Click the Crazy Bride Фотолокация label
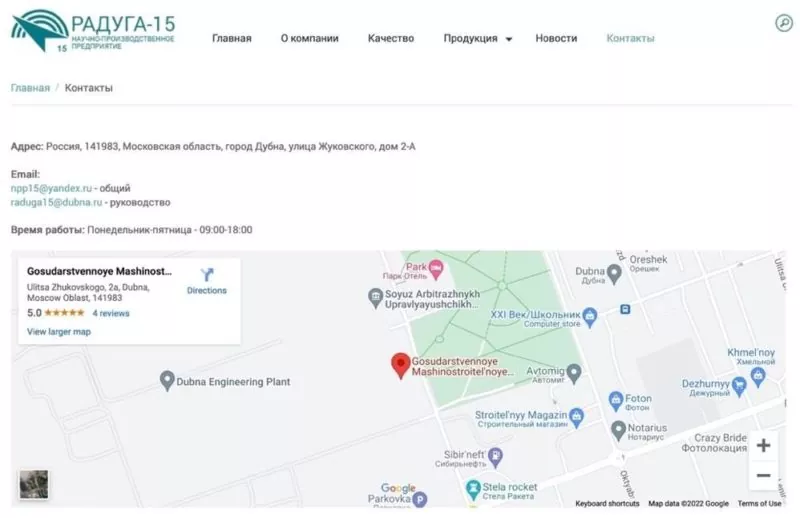Viewport: 800px width, 518px height. tap(714, 443)
